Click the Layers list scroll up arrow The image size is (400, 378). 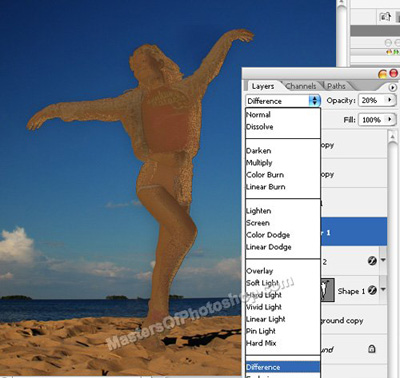(393, 137)
